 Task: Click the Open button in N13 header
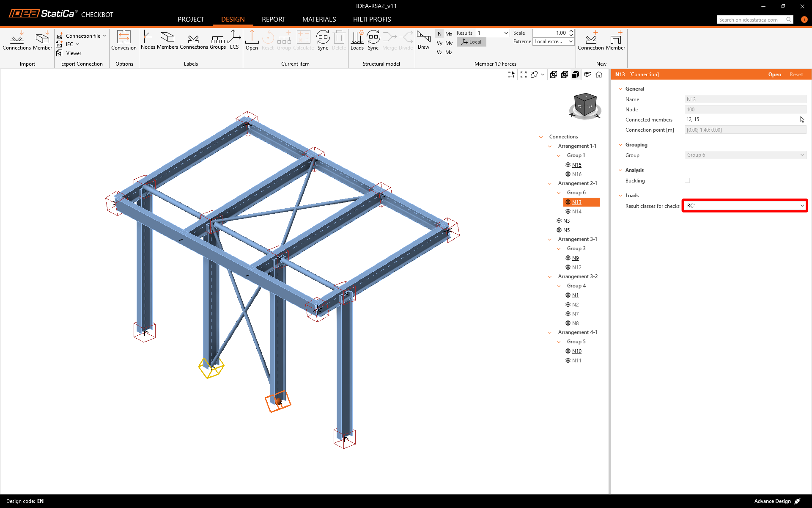tap(774, 75)
